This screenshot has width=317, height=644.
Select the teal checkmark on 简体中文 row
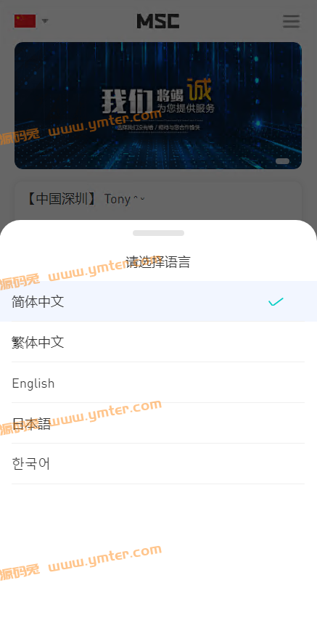tap(276, 302)
